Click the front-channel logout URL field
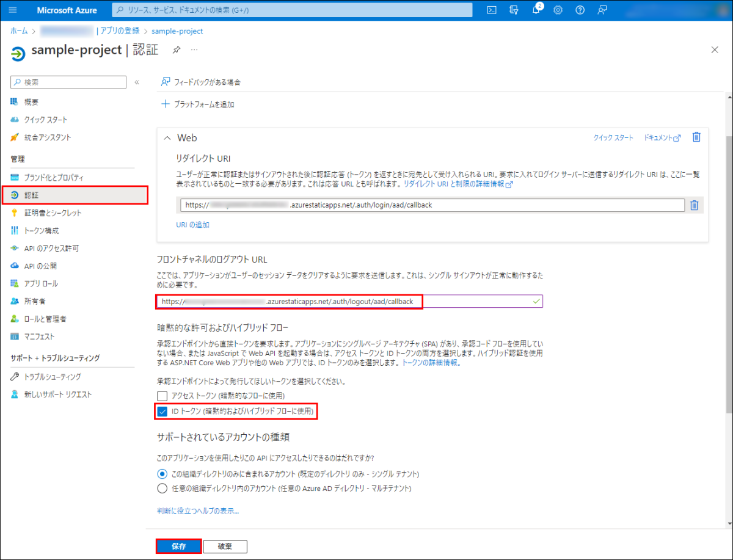 349,301
